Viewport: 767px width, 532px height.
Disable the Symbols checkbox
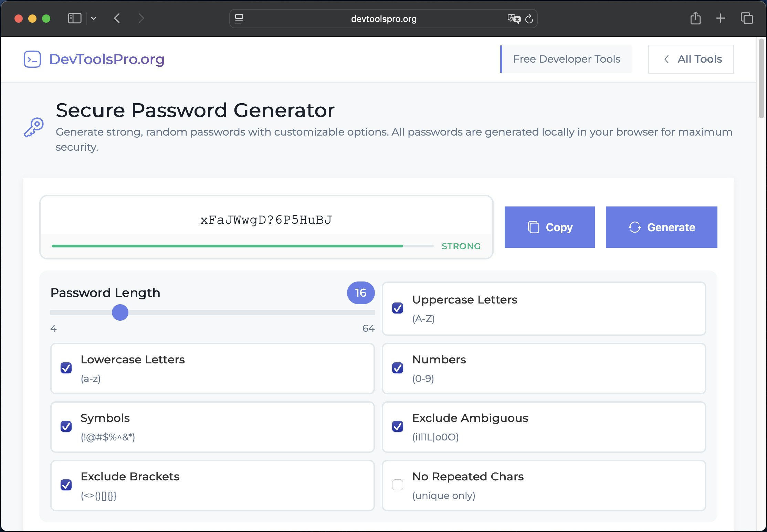66,426
